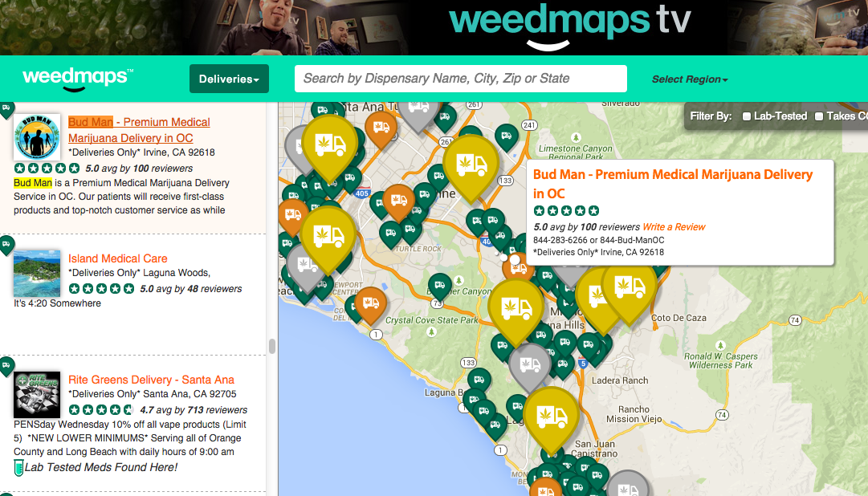Click "It's 4:20 Somewhere" description text
Viewport: 868px width, 496px height.
[58, 303]
